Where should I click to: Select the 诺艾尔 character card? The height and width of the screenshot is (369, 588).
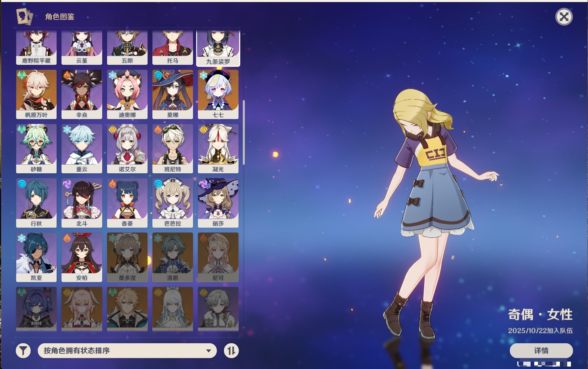click(x=127, y=149)
